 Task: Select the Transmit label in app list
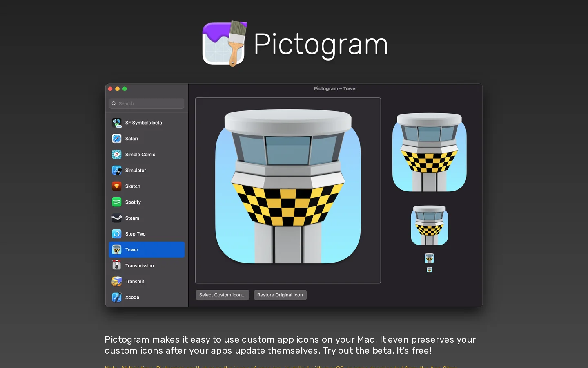pos(135,282)
